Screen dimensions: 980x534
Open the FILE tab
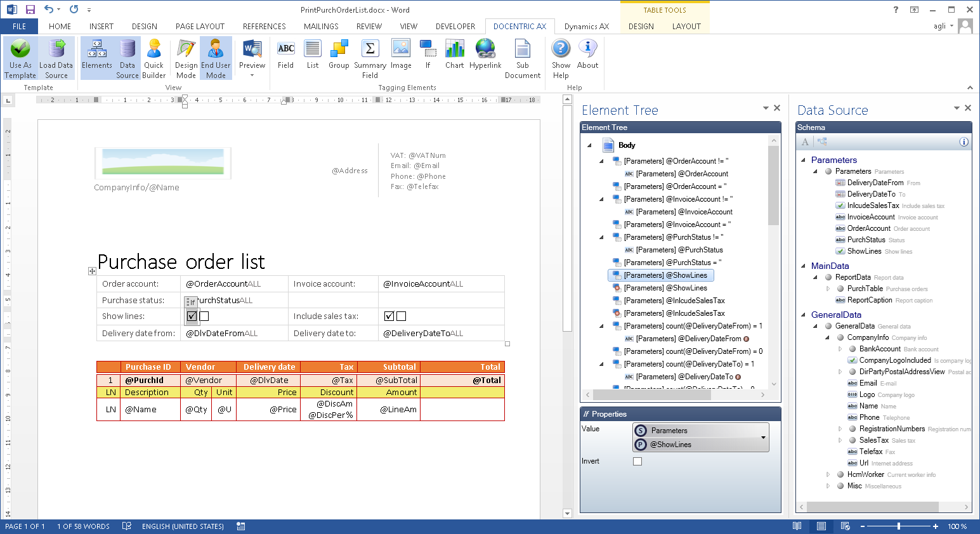(x=19, y=27)
